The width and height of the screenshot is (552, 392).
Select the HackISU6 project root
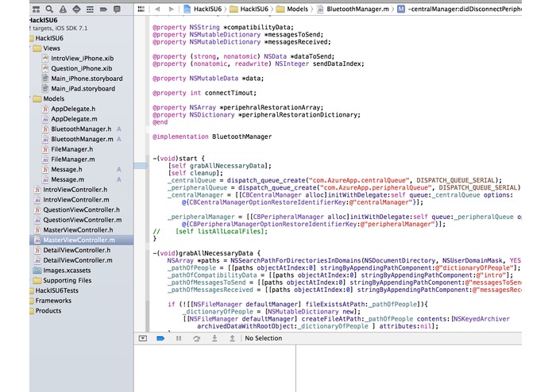point(44,21)
